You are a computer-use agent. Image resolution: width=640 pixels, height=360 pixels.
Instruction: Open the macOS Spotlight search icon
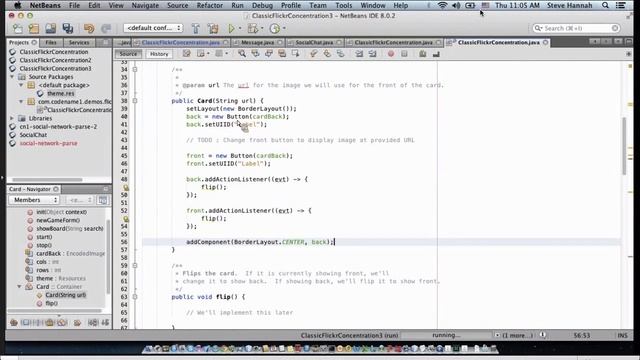pyautogui.click(x=605, y=5)
